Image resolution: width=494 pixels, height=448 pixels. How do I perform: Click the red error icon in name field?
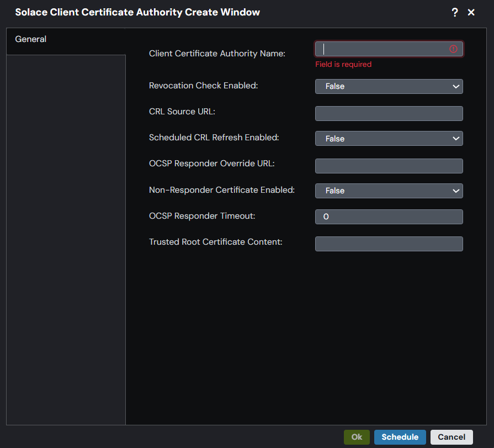coord(453,49)
